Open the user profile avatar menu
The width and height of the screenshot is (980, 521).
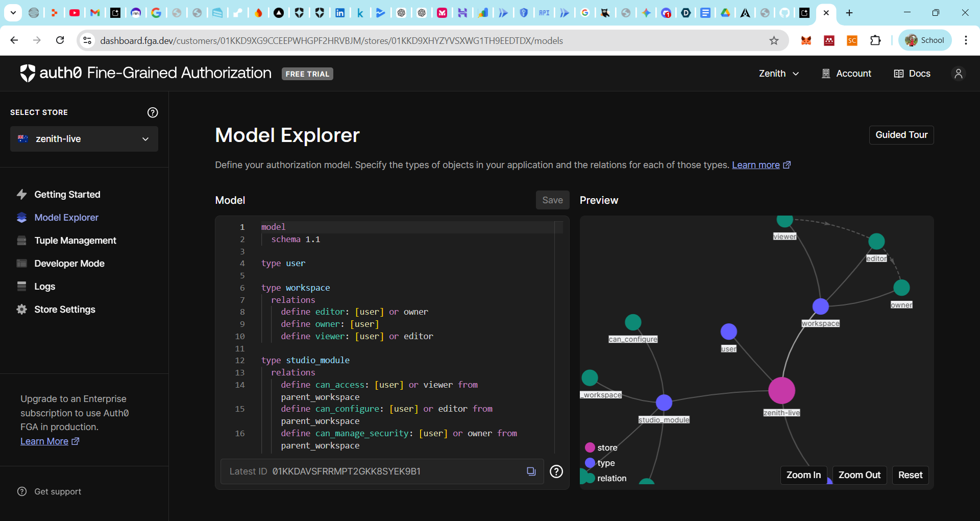959,74
